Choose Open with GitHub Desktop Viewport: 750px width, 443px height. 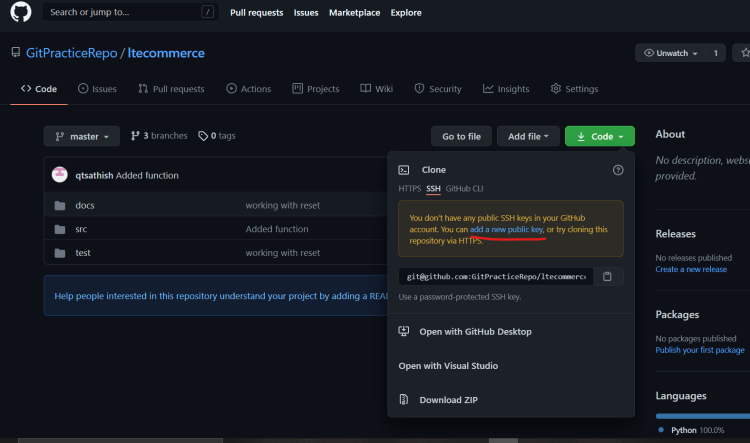pos(475,332)
